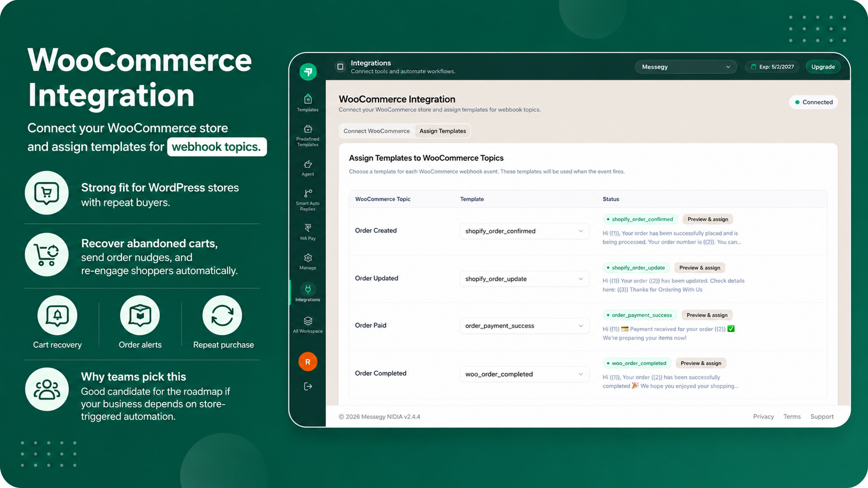Viewport: 868px width, 488px height.
Task: Click the Upgrade button
Action: [x=823, y=67]
